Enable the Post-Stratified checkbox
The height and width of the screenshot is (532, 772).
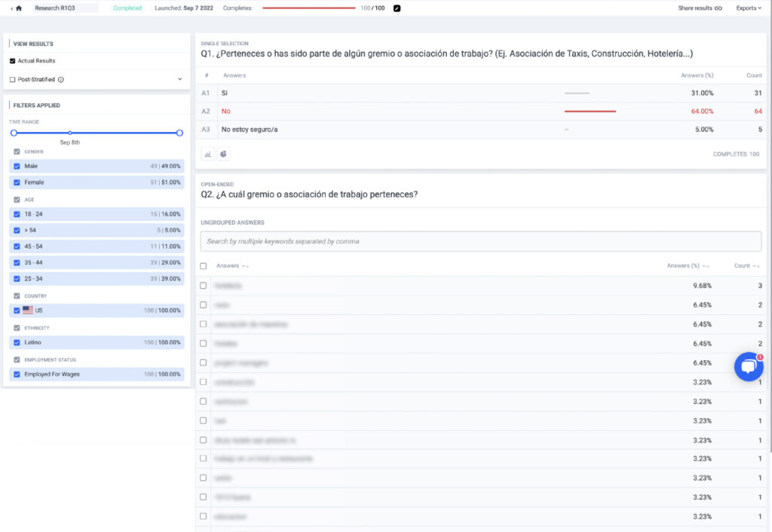click(x=13, y=79)
